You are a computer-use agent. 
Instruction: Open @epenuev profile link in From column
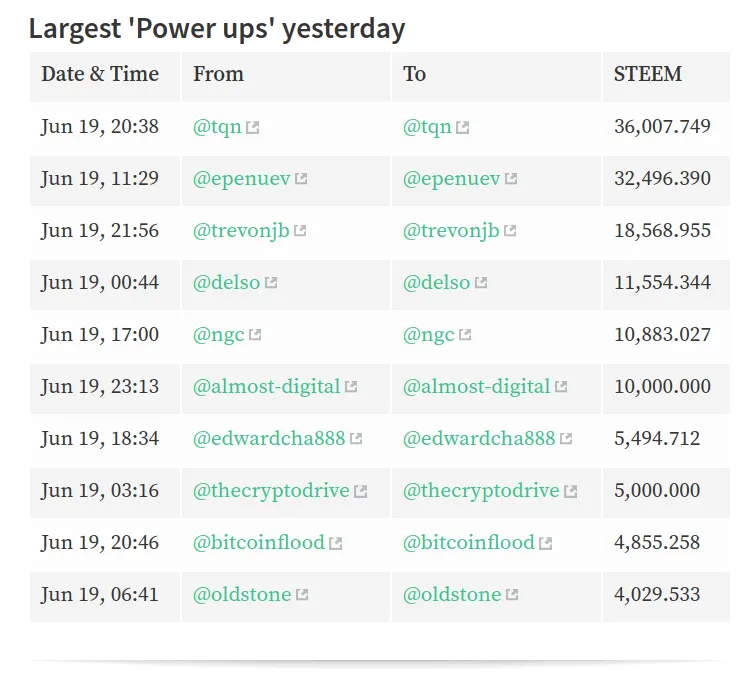pyautogui.click(x=241, y=179)
